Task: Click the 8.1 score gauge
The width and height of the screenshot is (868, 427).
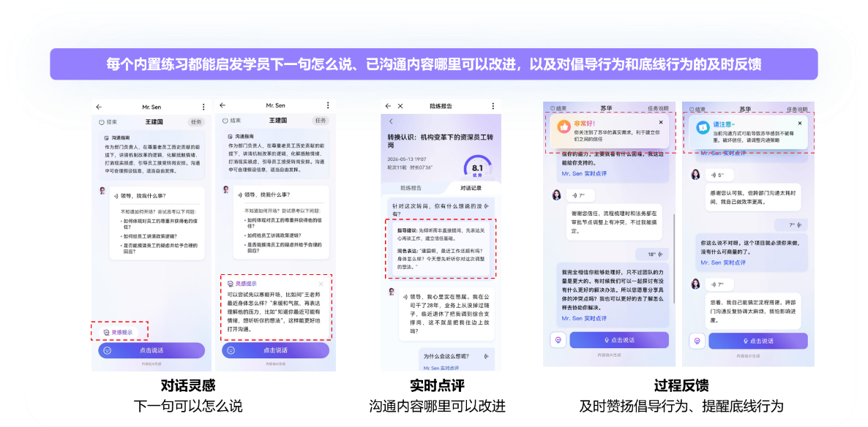Action: pyautogui.click(x=476, y=167)
